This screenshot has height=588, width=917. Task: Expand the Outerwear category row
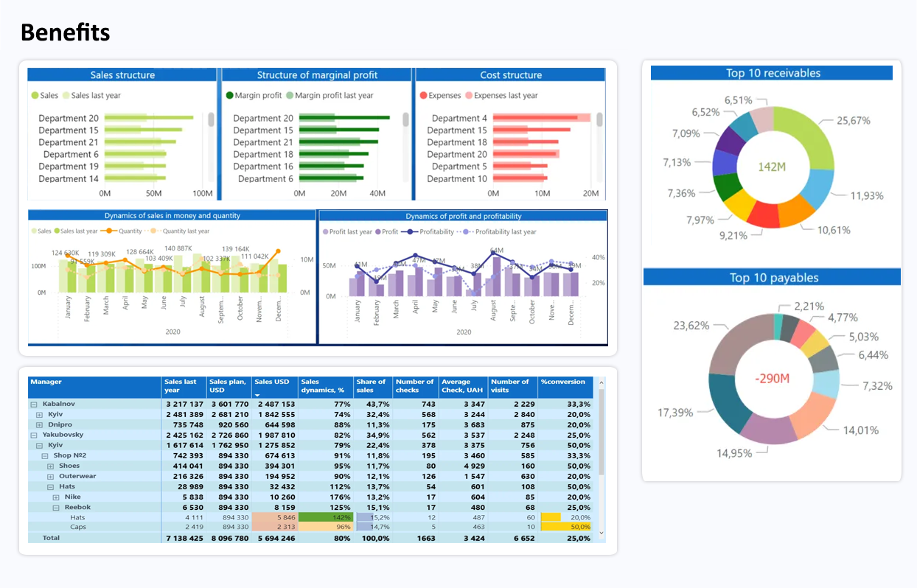click(51, 477)
